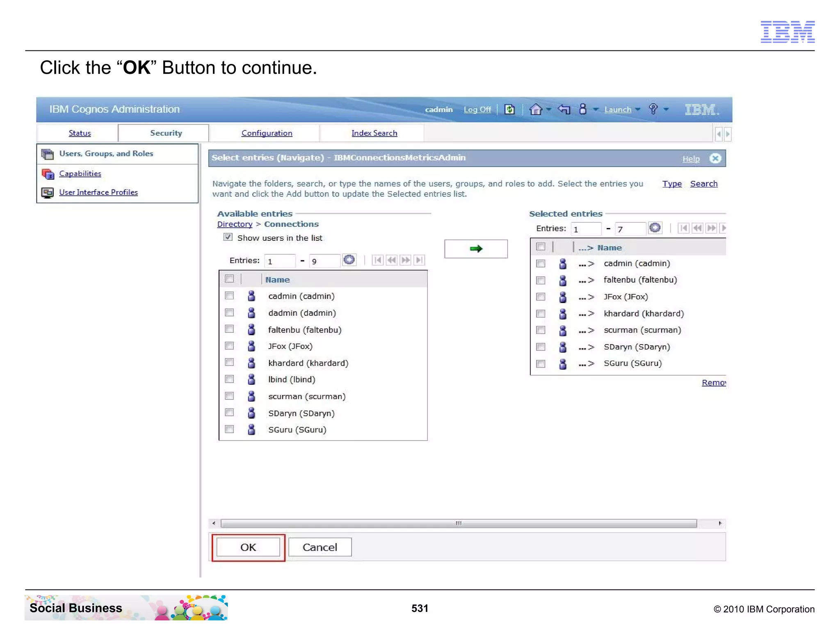Screen dimensions: 840x630
Task: Check the lbind (lbind) available entry
Action: pos(229,379)
